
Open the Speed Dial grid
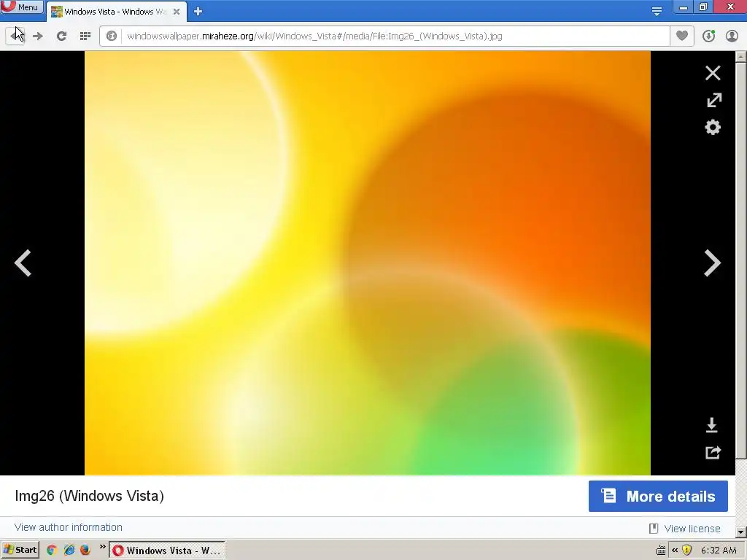coord(85,36)
